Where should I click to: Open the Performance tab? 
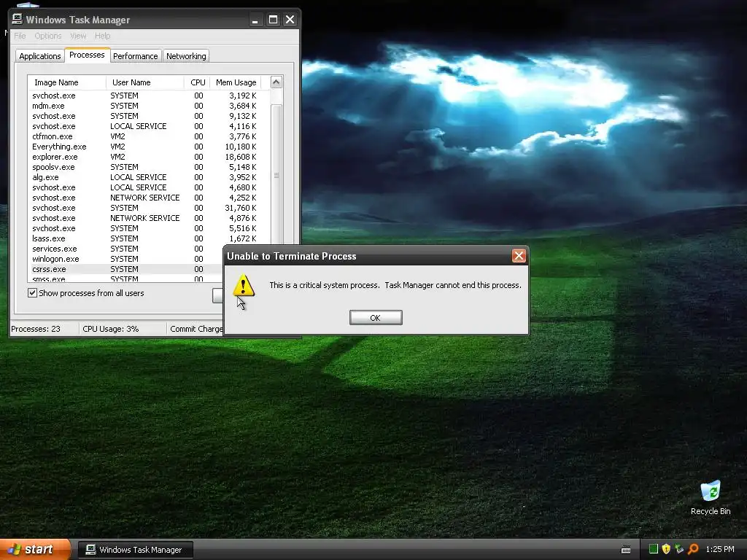[135, 56]
